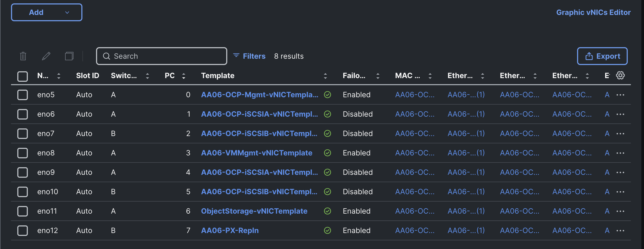Click the green status check on eno5 row
The width and height of the screenshot is (644, 249).
click(328, 95)
